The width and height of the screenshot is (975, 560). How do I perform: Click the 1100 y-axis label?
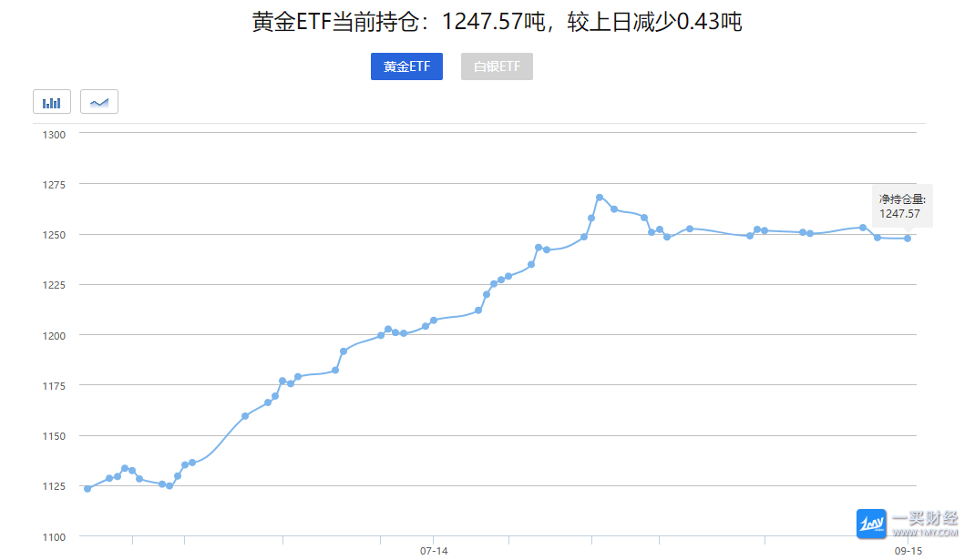(x=54, y=537)
